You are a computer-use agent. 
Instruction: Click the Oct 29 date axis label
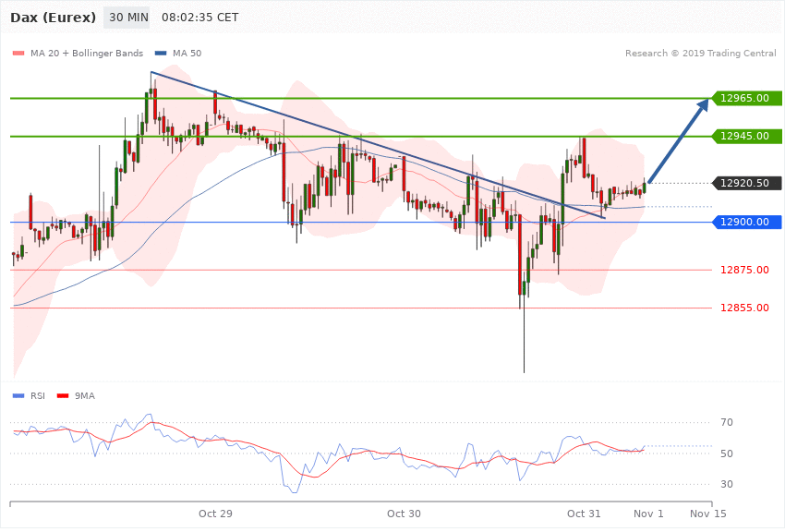tap(215, 514)
